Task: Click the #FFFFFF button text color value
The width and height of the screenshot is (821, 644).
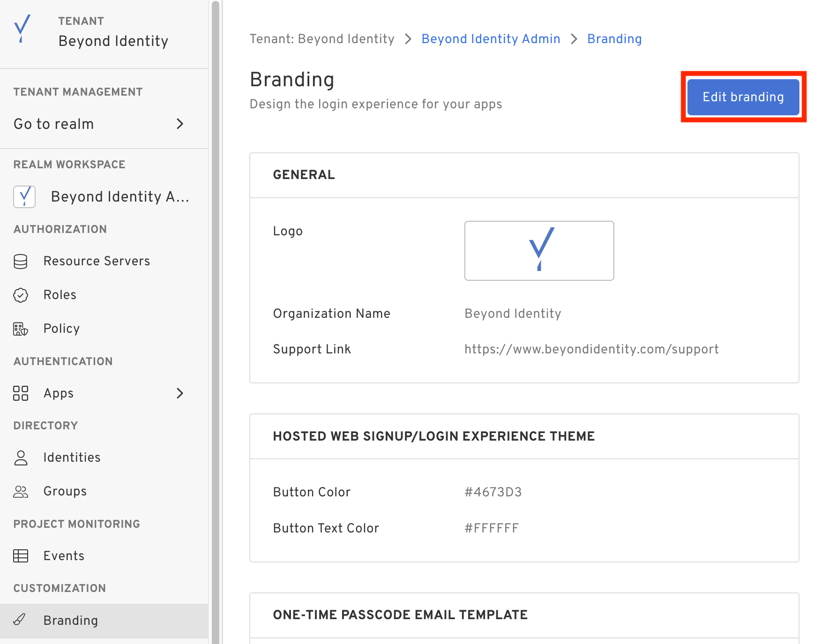Action: pos(492,528)
